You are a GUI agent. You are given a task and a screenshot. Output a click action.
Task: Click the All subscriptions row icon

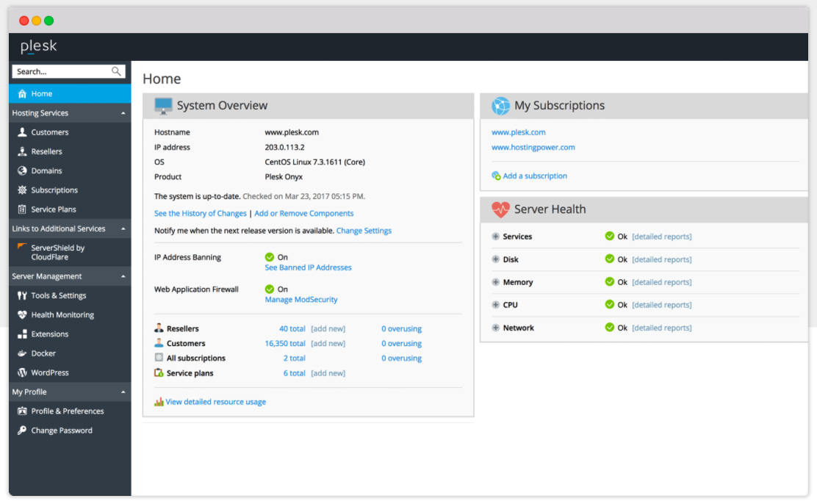159,358
